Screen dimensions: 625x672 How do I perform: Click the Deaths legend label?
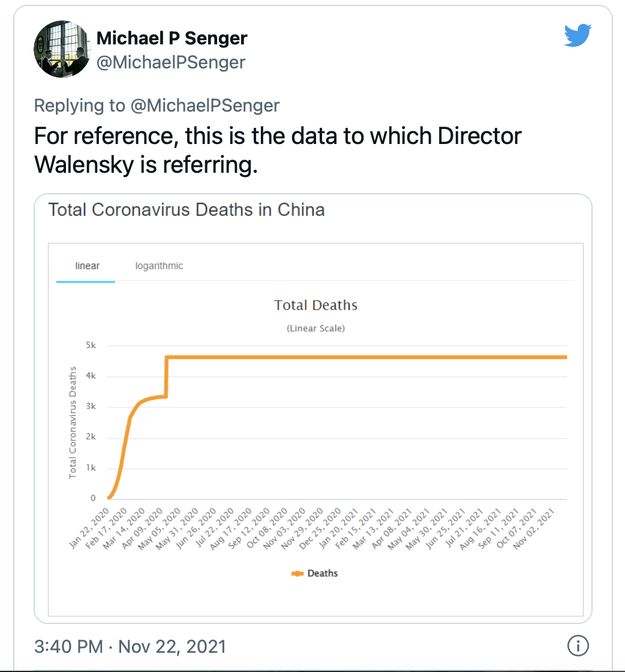pyautogui.click(x=323, y=574)
